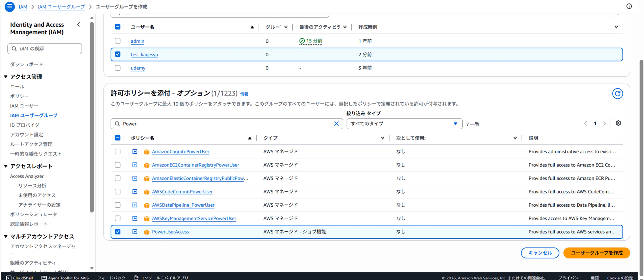Clear the Power search filter
644x280 pixels.
click(x=336, y=124)
